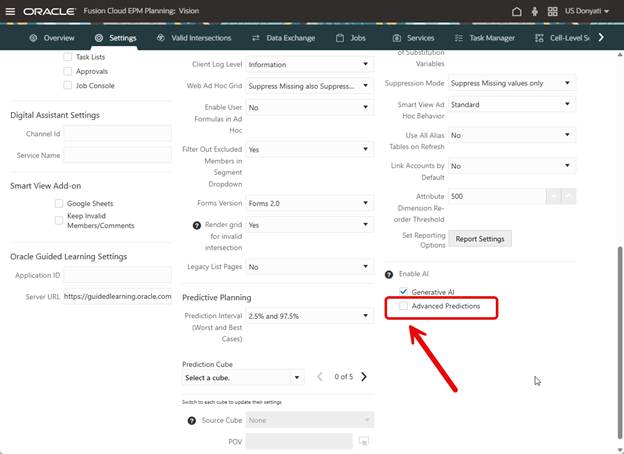Open the Prediction Interval dropdown
Viewport: 624px width, 454px height.
coord(367,316)
